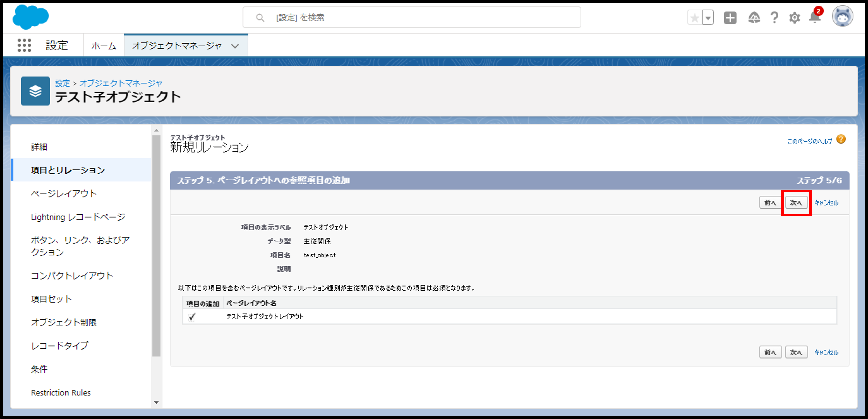This screenshot has height=419, width=868.
Task: Click the Salesforce cloud logo
Action: pos(30,17)
